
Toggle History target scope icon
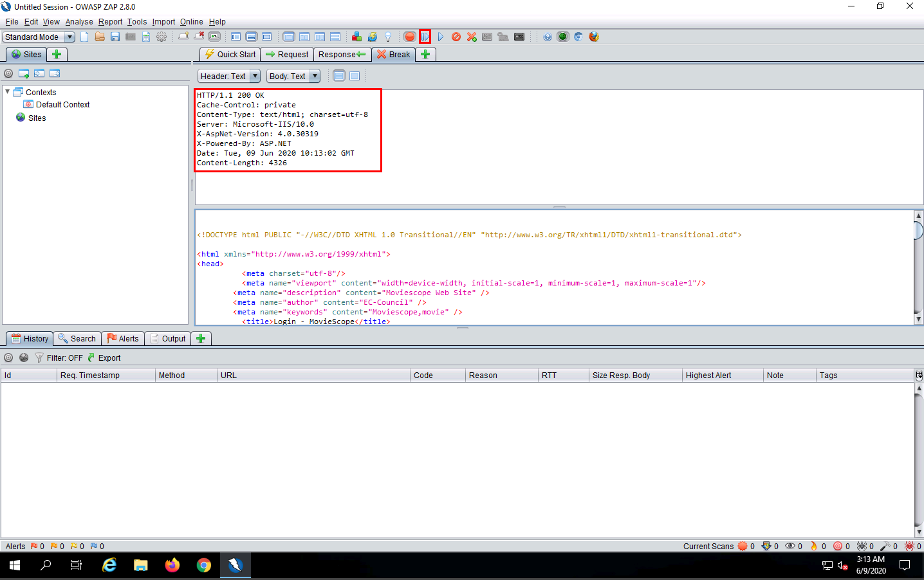tap(8, 358)
